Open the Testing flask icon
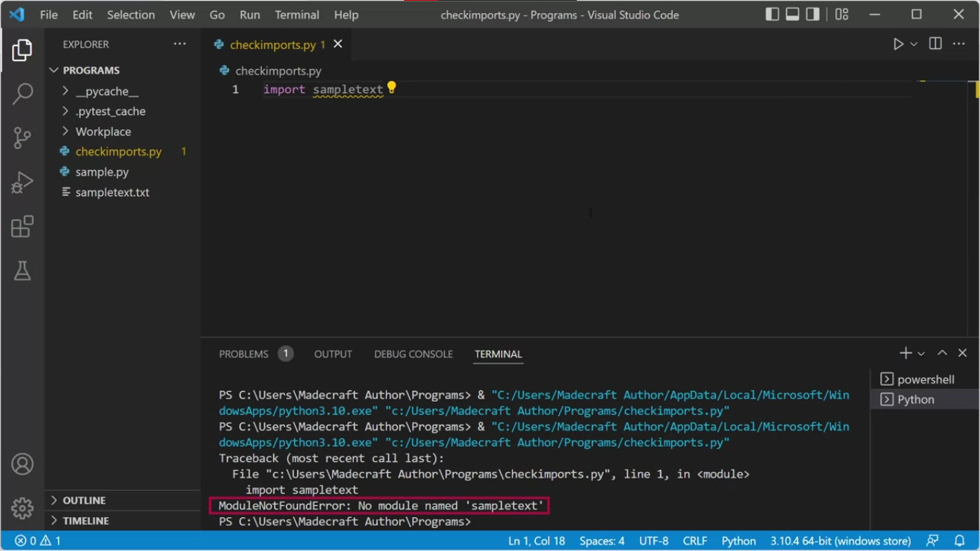 pyautogui.click(x=22, y=270)
